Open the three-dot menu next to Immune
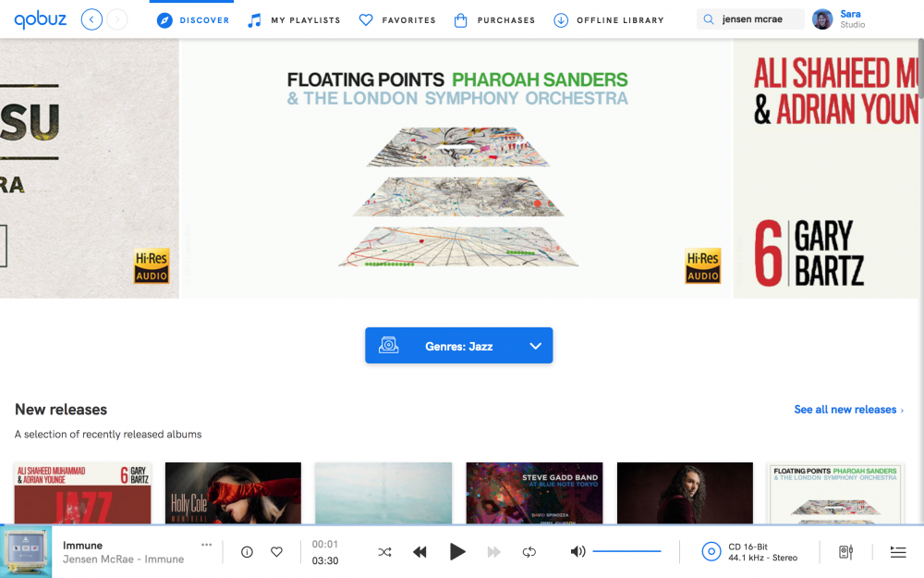The image size is (924, 578). tap(206, 546)
